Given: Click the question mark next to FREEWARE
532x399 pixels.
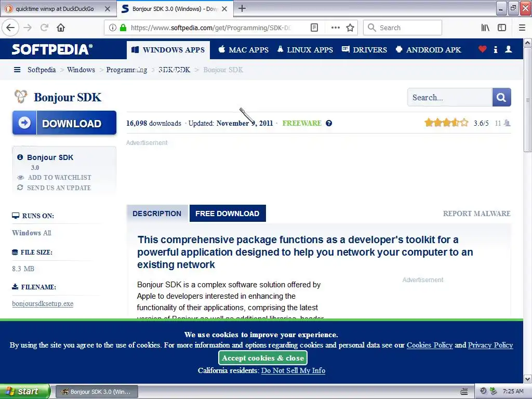Looking at the screenshot, I should click(x=329, y=123).
